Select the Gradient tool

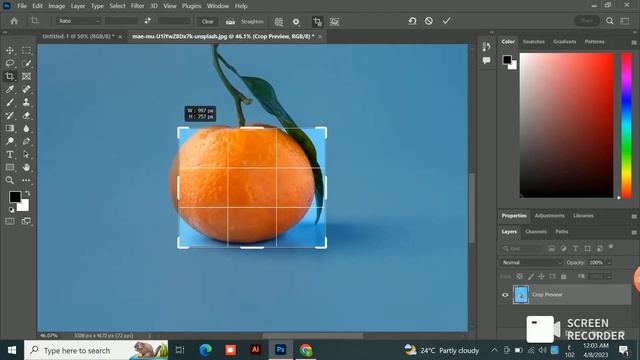click(x=10, y=129)
